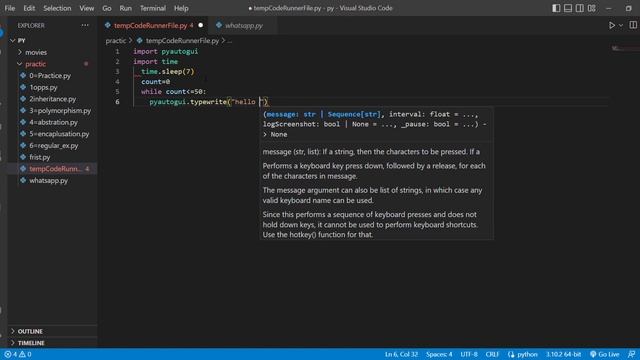Click the EXPLORER panel title
This screenshot has height=360, width=640.
[31, 25]
